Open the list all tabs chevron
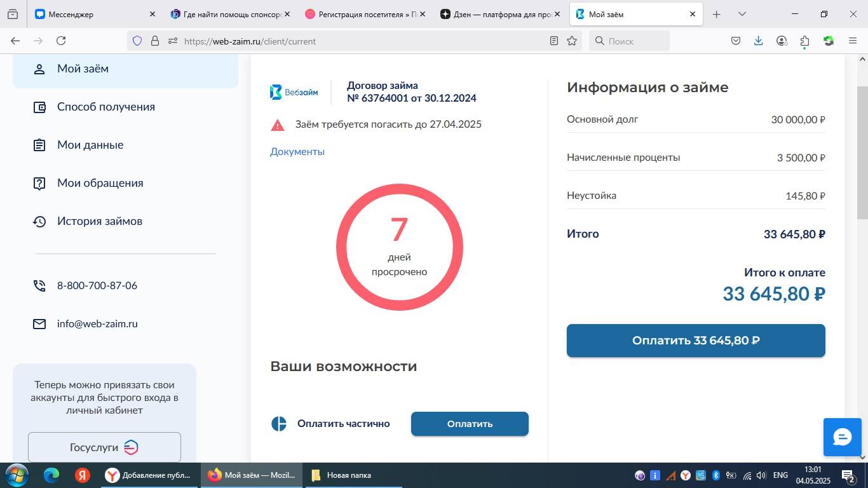The height and width of the screenshot is (488, 868). pyautogui.click(x=742, y=13)
